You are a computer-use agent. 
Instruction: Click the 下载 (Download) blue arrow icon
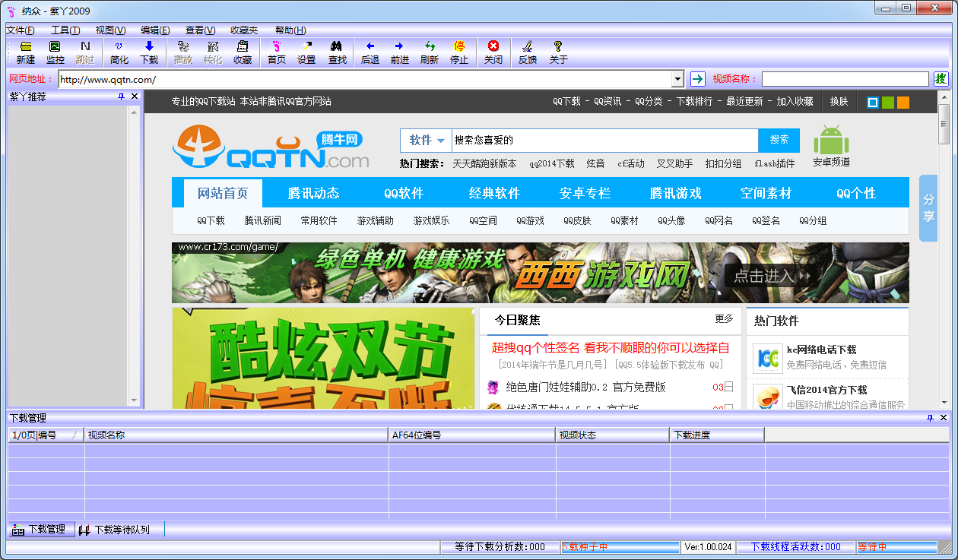tap(149, 46)
